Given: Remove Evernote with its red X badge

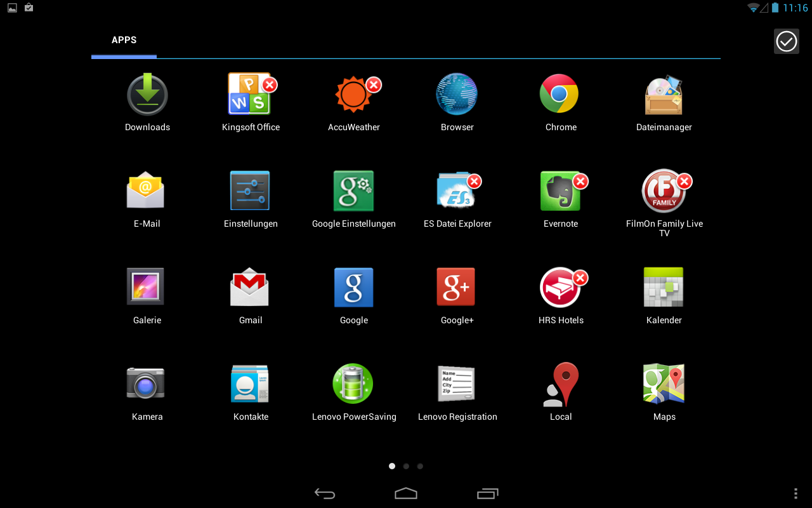Looking at the screenshot, I should (x=580, y=182).
